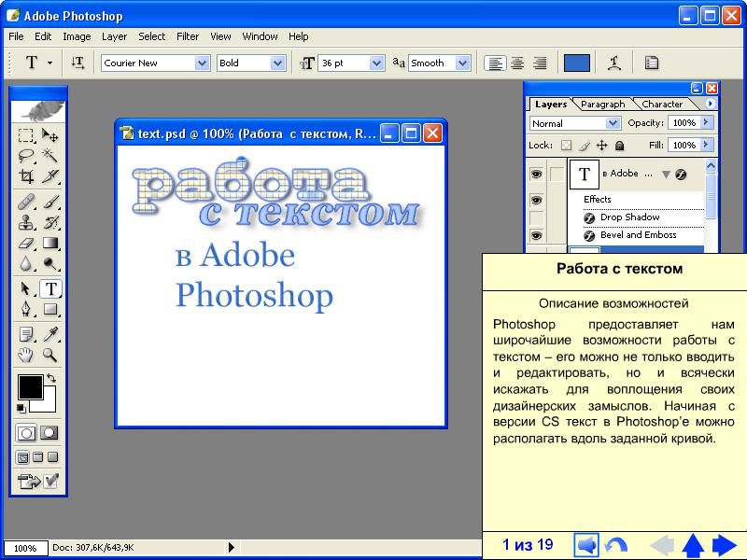Go to next slide with right arrow
747x560 pixels.
[x=725, y=545]
